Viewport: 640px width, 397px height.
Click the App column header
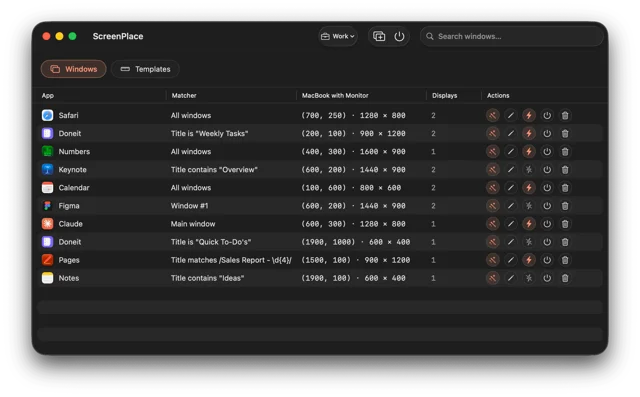point(48,95)
